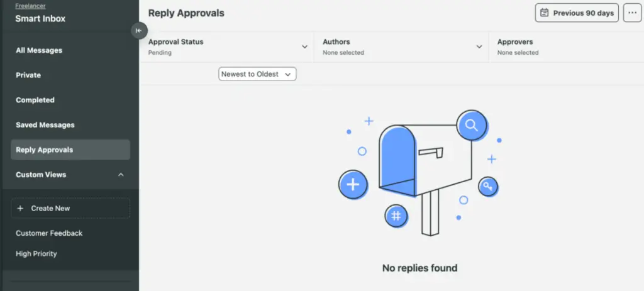Change the Newest to Oldest sort order
Image resolution: width=644 pixels, height=291 pixels.
point(257,74)
